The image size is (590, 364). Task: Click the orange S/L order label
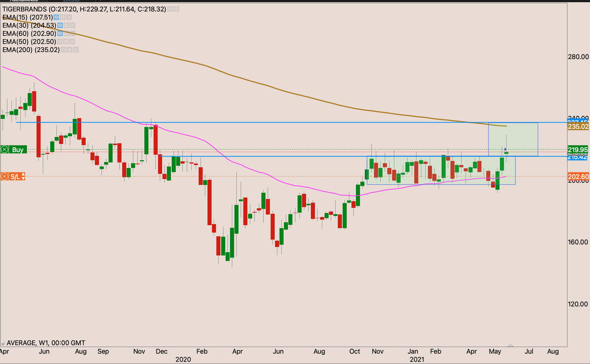(x=15, y=176)
